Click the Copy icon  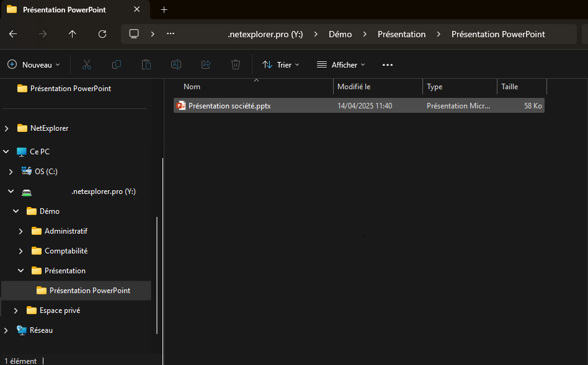tap(117, 65)
